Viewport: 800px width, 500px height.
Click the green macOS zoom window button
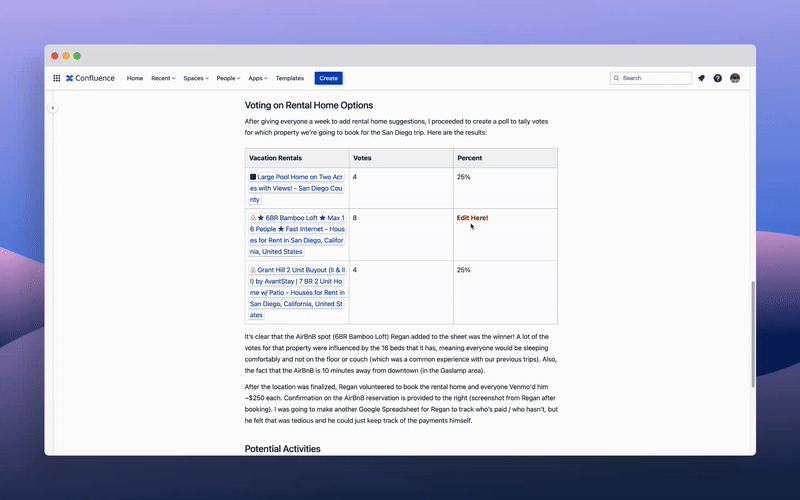[x=77, y=56]
